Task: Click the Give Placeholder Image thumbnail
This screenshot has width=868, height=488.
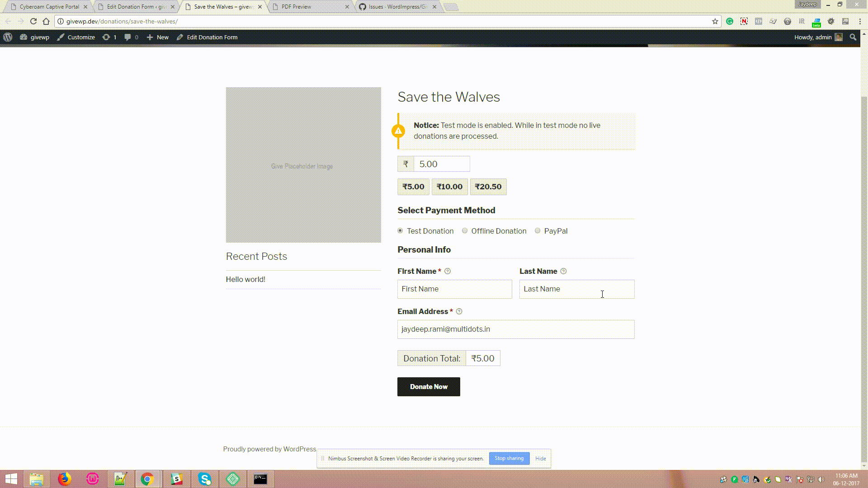Action: tap(303, 165)
